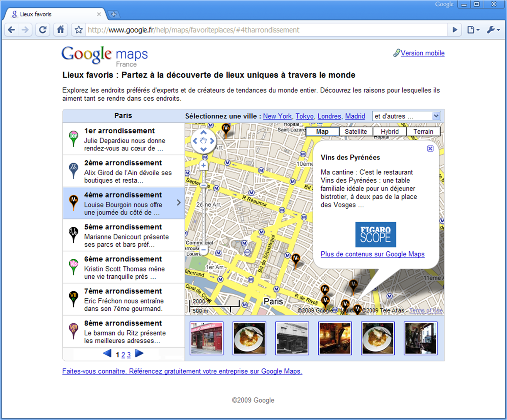The width and height of the screenshot is (507, 420).
Task: Click Plus de contenus sur Google Maps
Action: [x=373, y=254]
